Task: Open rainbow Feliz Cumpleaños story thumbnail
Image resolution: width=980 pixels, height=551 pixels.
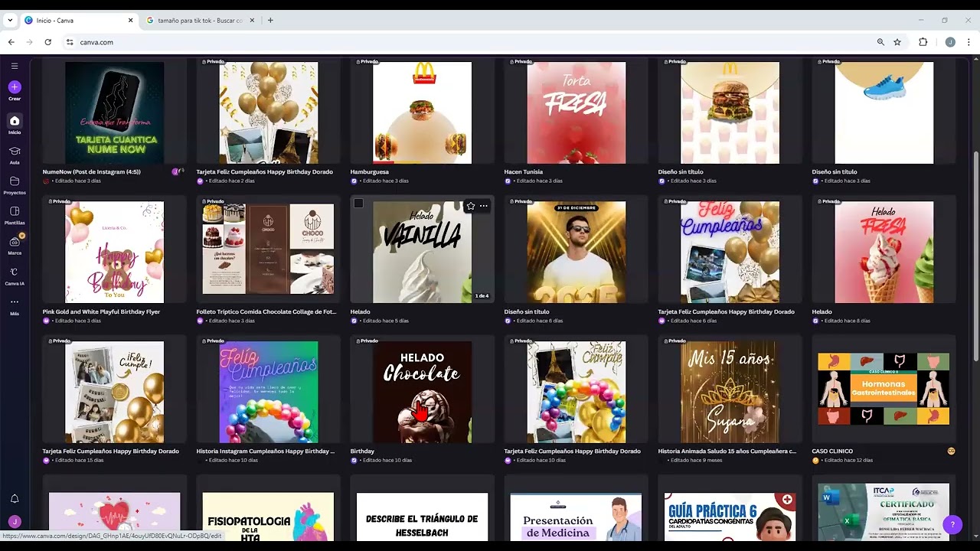Action: coord(268,392)
